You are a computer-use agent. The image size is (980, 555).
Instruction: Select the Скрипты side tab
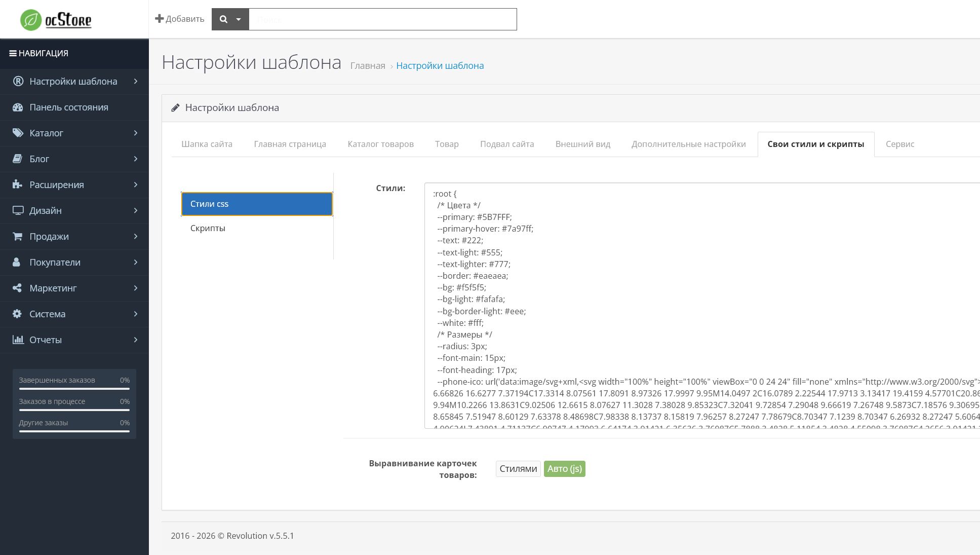tap(257, 228)
